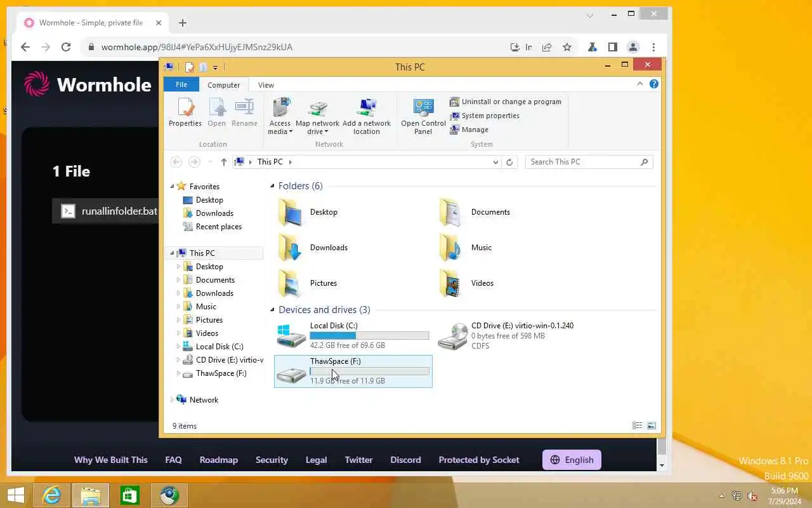
Task: Select Recent places in Favorites
Action: click(218, 227)
